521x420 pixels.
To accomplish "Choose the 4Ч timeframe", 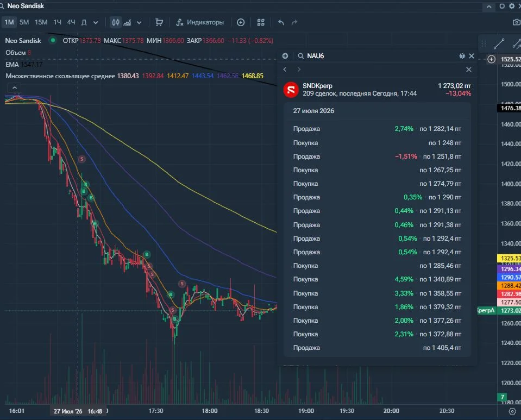I will point(71,22).
